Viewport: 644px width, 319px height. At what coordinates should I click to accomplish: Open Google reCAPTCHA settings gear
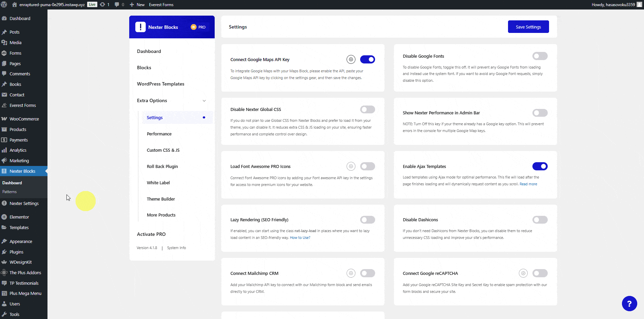point(523,273)
